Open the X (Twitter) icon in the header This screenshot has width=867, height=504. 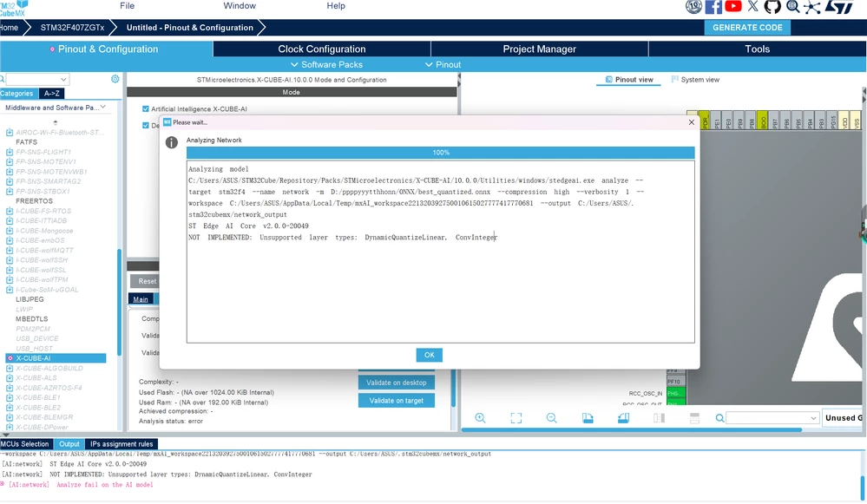[x=753, y=6]
